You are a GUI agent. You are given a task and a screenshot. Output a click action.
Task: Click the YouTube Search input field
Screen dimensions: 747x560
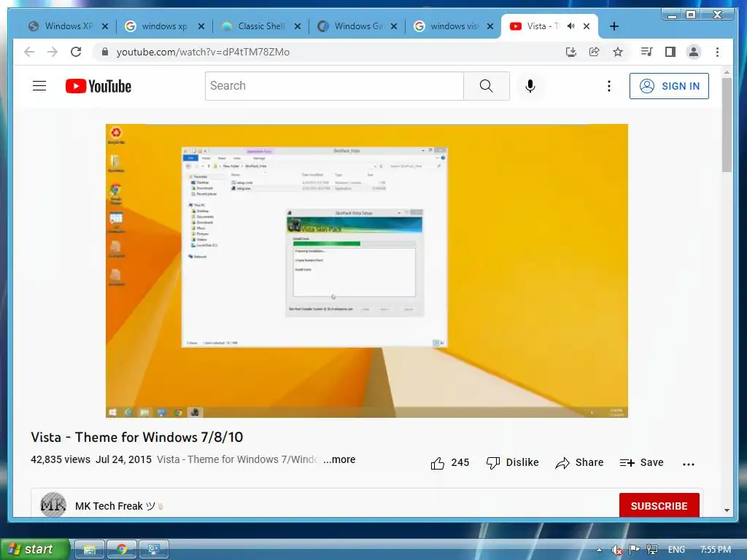coord(334,86)
